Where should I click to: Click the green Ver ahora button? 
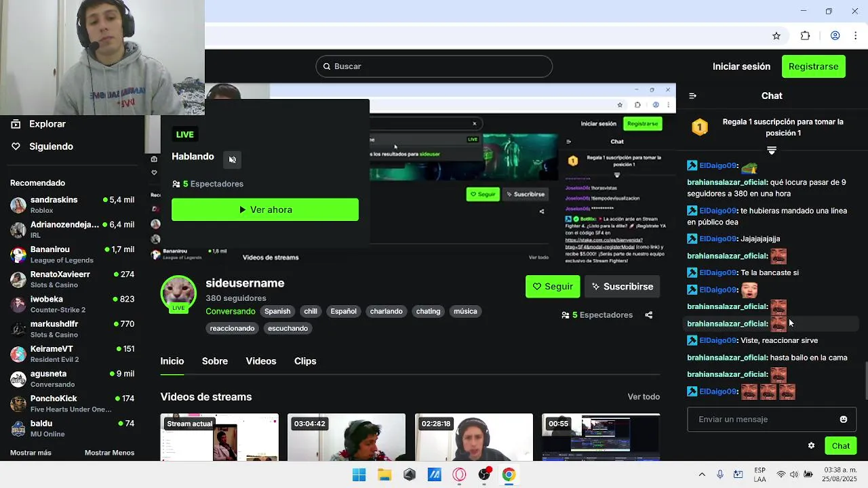265,209
